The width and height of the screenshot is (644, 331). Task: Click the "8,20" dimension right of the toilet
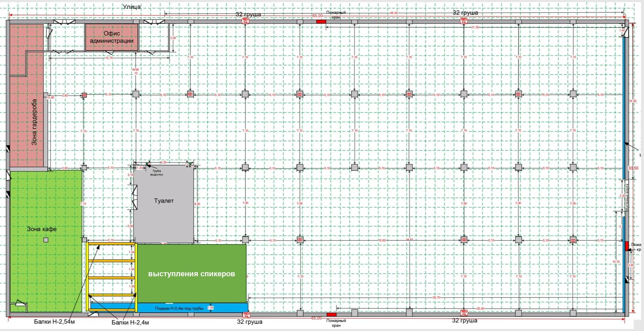pos(197,204)
